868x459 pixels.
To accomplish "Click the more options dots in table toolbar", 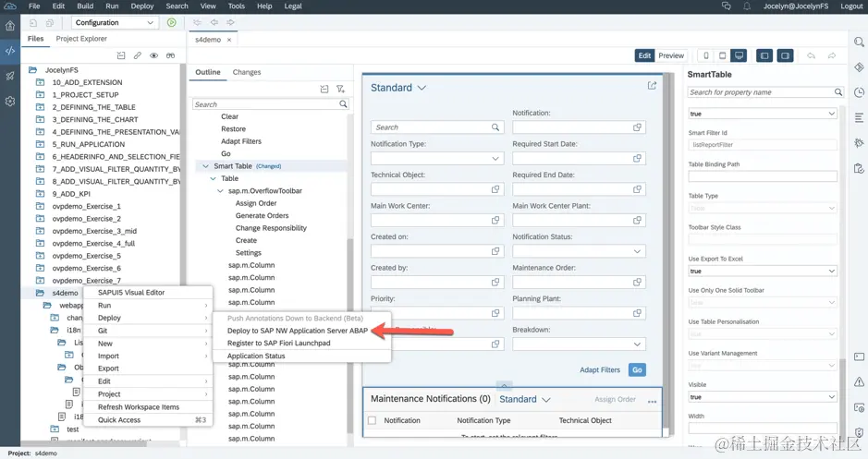I will 652,401.
